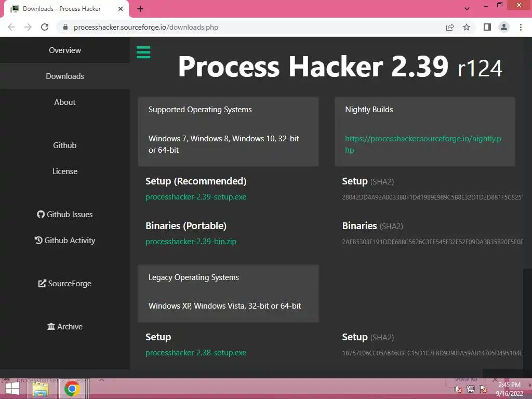Click the Github Issues octocat icon
Viewport: 532px width, 399px height.
[41, 215]
